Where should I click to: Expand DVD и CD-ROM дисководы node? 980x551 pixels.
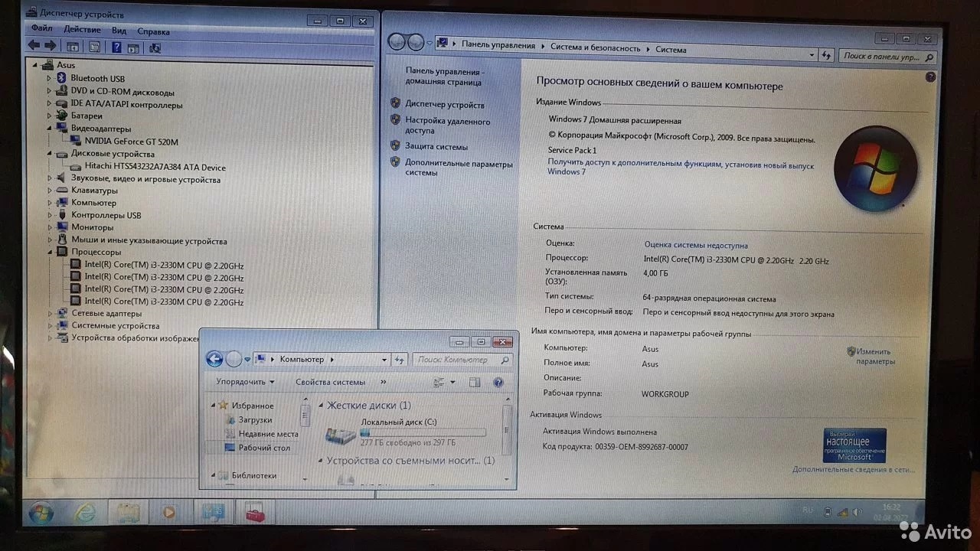click(49, 92)
